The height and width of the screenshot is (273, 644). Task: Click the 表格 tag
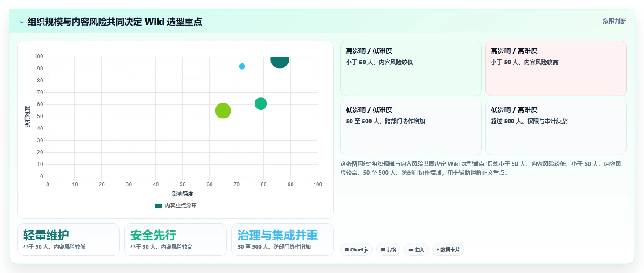tap(388, 250)
